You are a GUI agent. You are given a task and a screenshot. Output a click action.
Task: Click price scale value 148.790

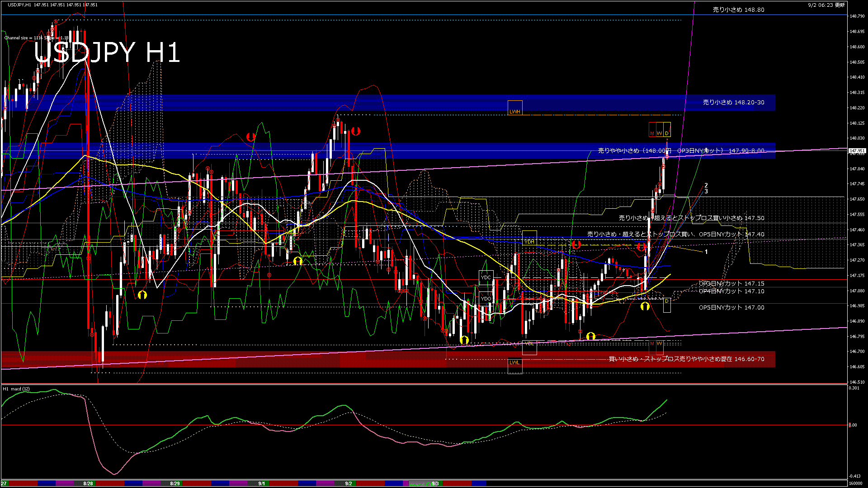click(x=857, y=16)
